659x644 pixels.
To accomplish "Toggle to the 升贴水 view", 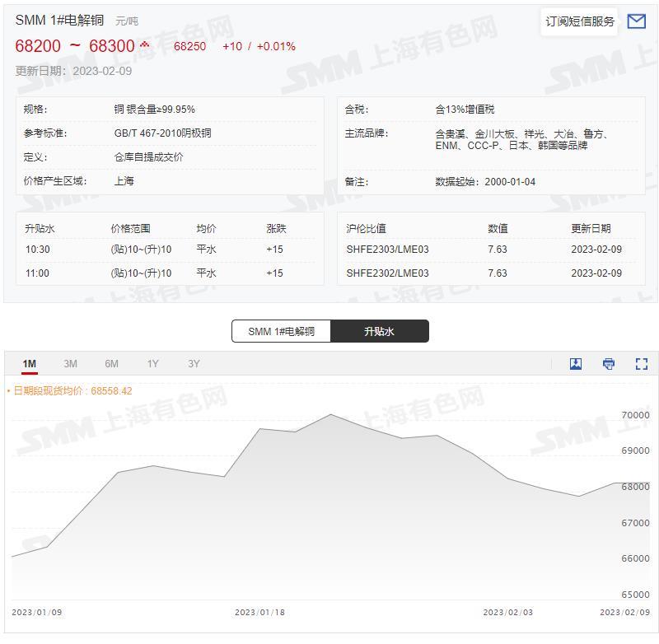I will [380, 330].
